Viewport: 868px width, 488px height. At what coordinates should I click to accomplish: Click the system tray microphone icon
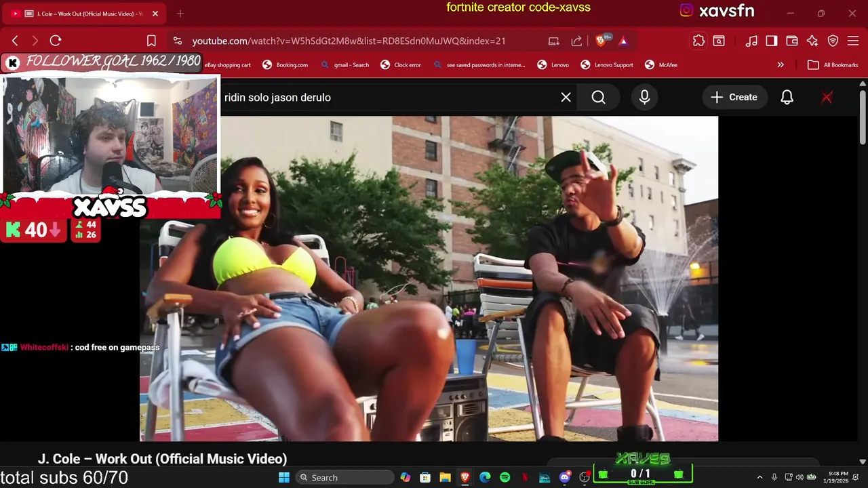[x=774, y=478]
